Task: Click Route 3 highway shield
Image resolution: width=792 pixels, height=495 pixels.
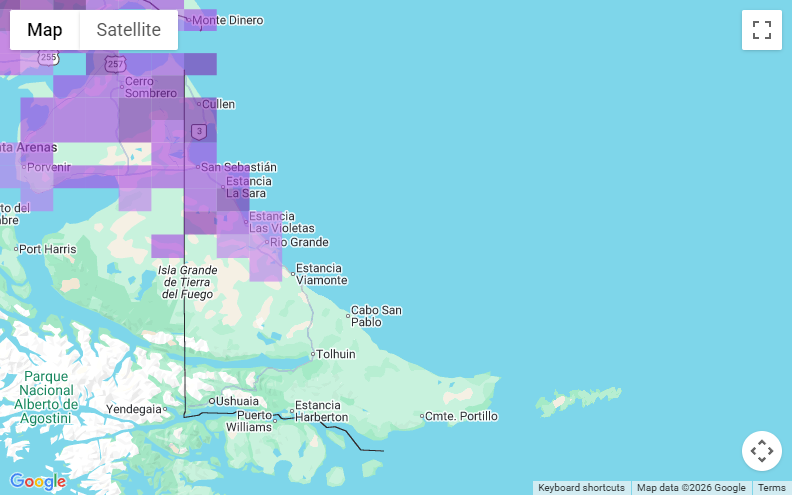Action: [200, 131]
